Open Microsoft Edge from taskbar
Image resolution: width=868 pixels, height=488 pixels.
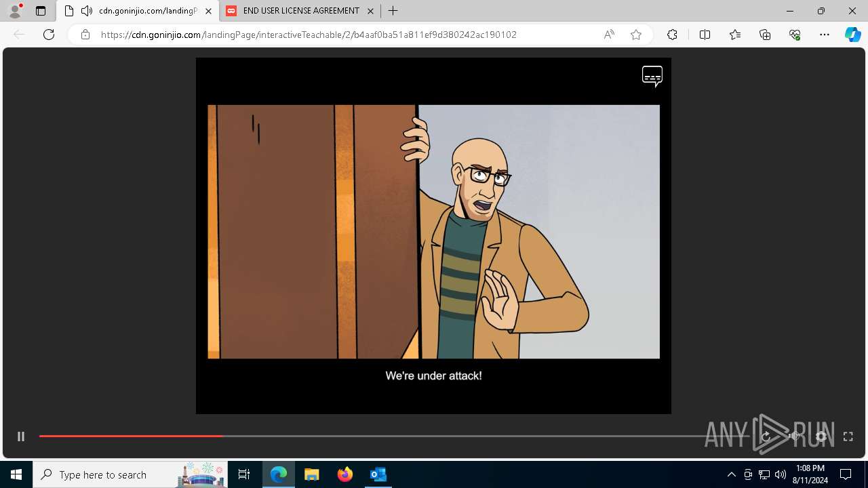point(279,474)
